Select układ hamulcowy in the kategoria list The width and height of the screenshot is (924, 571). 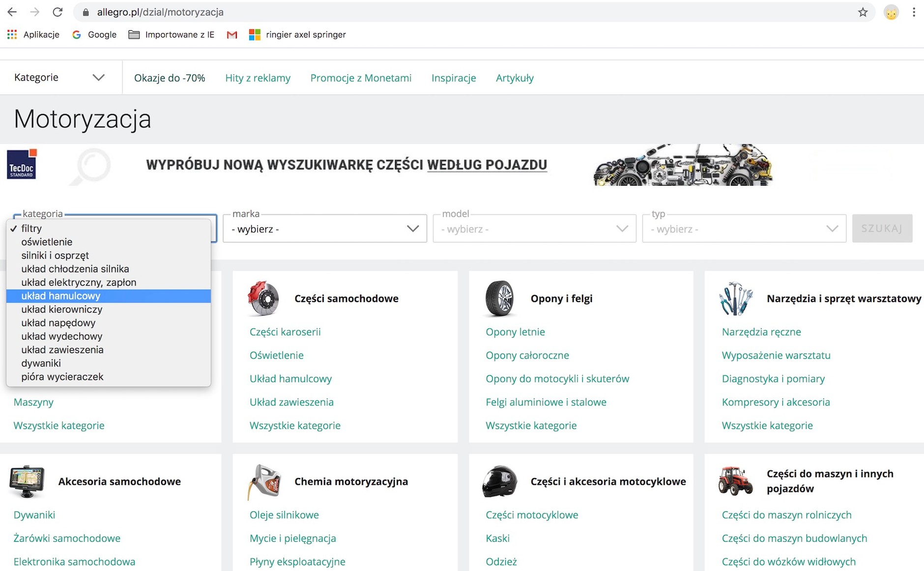coord(60,296)
